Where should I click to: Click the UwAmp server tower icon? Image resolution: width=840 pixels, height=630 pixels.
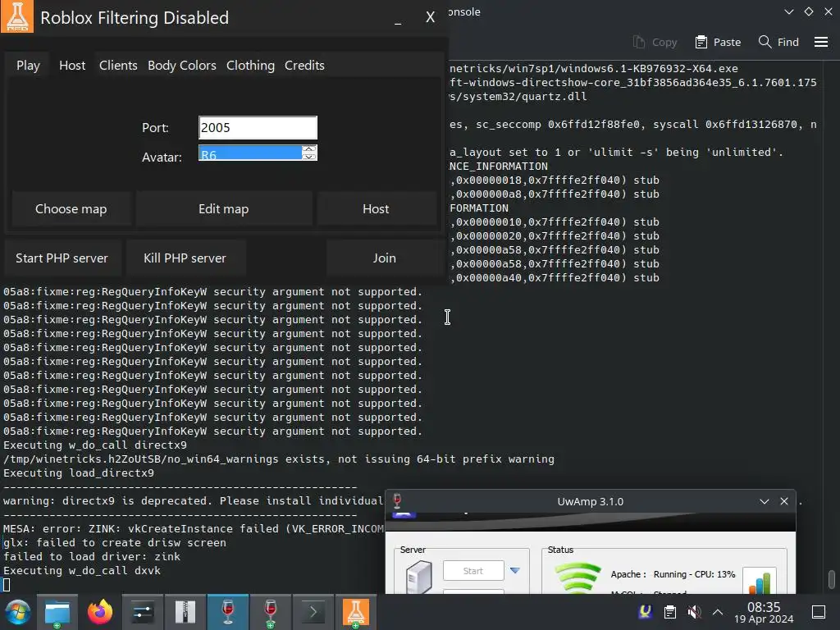[x=419, y=577]
